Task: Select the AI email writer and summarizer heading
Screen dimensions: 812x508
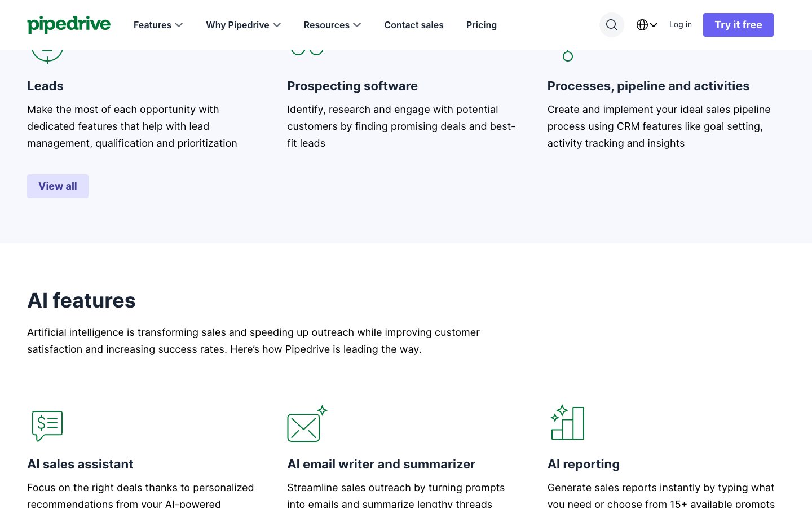Action: pyautogui.click(x=381, y=464)
